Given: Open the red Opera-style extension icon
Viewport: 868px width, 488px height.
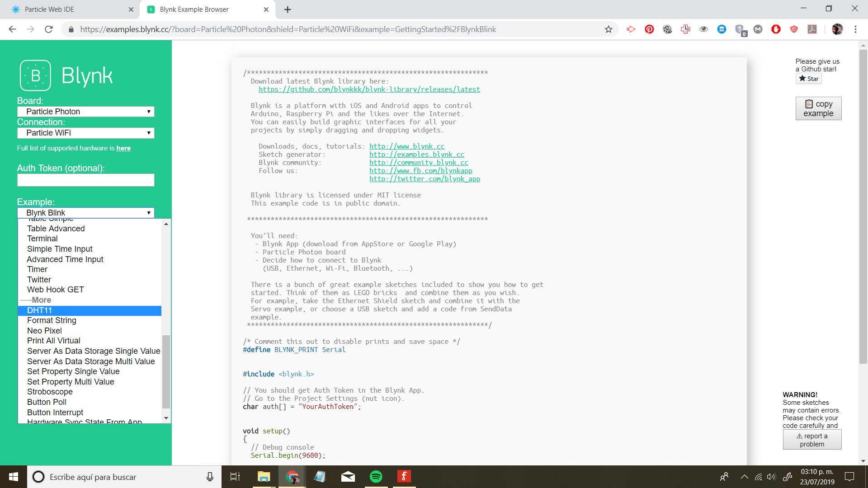Looking at the screenshot, I should click(x=776, y=29).
